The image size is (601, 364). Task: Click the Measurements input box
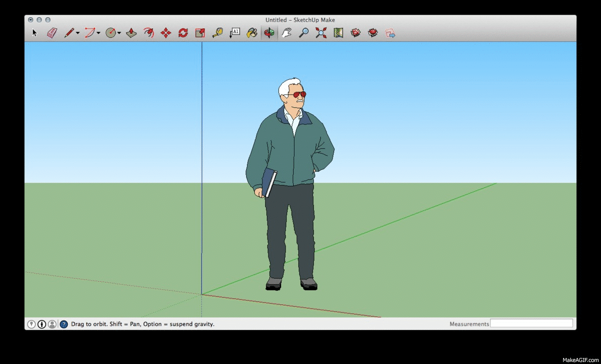(531, 324)
